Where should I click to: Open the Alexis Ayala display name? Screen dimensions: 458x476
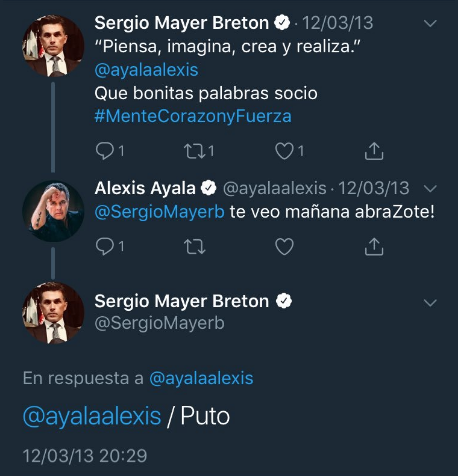coord(145,188)
